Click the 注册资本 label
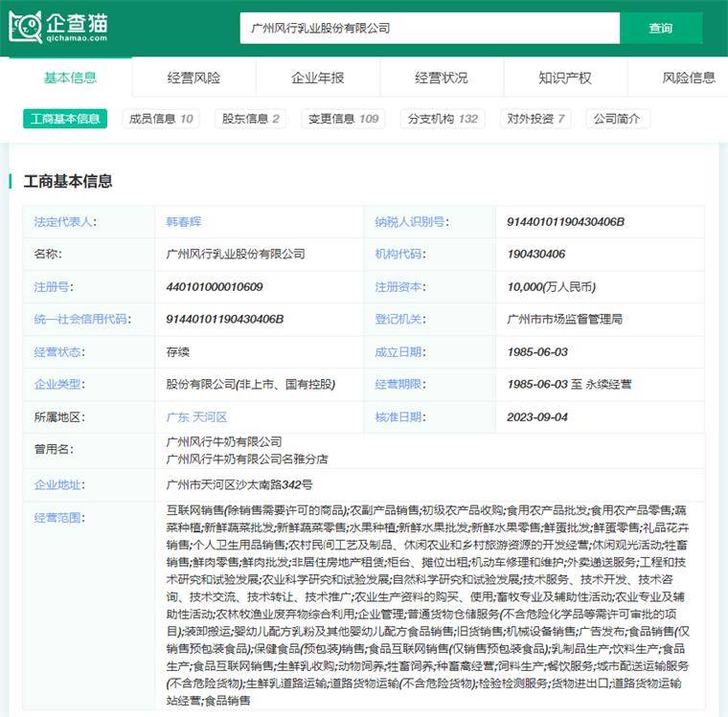 [x=400, y=287]
